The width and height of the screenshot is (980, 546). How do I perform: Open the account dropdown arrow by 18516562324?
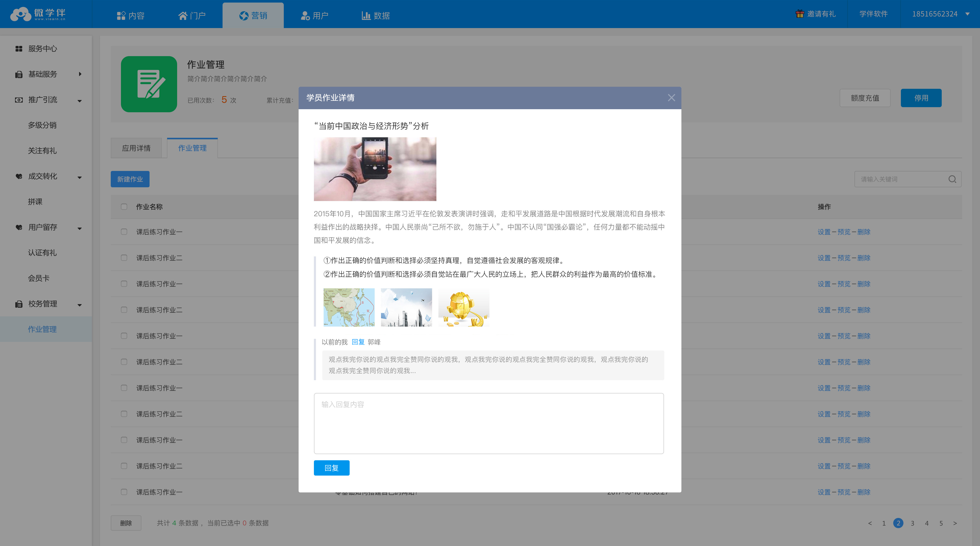coord(967,14)
